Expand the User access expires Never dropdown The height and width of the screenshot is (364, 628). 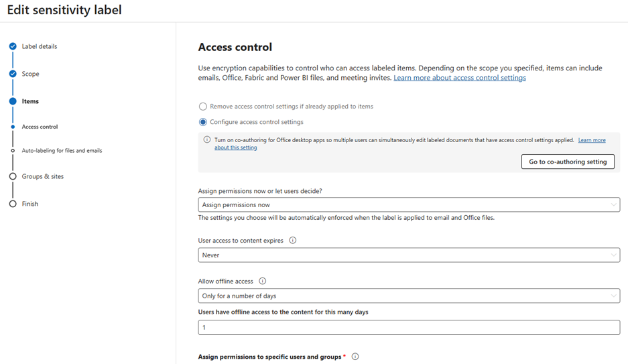[x=409, y=255]
